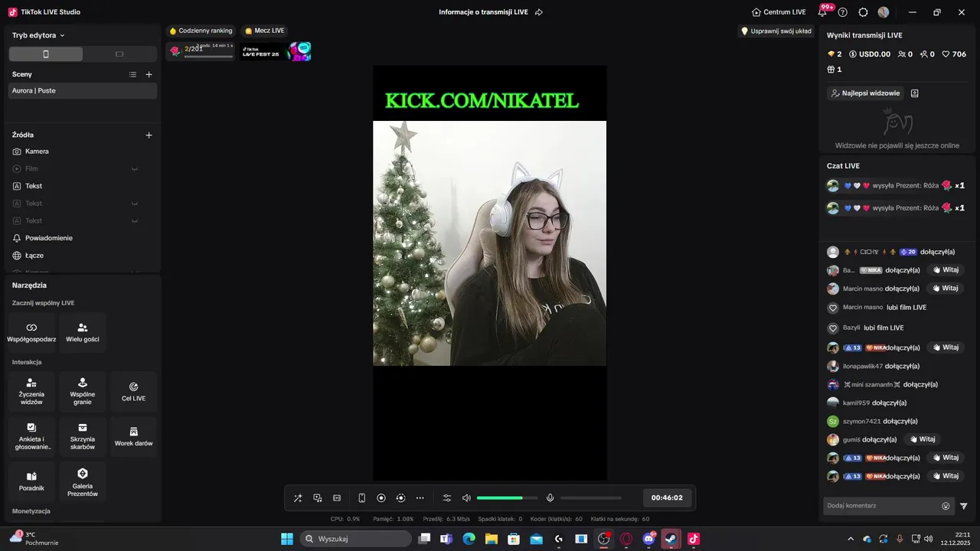Select portrait phone layout mode
This screenshot has height=551, width=980.
[46, 54]
